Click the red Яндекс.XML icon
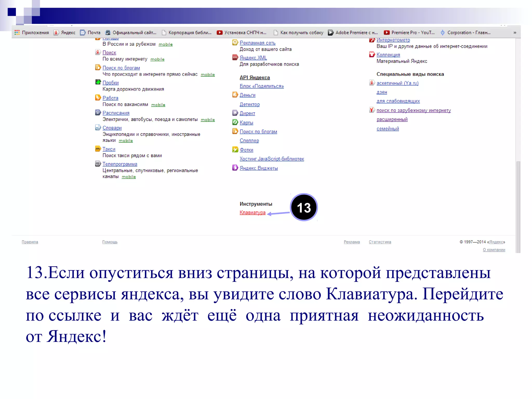The image size is (532, 399). (235, 57)
